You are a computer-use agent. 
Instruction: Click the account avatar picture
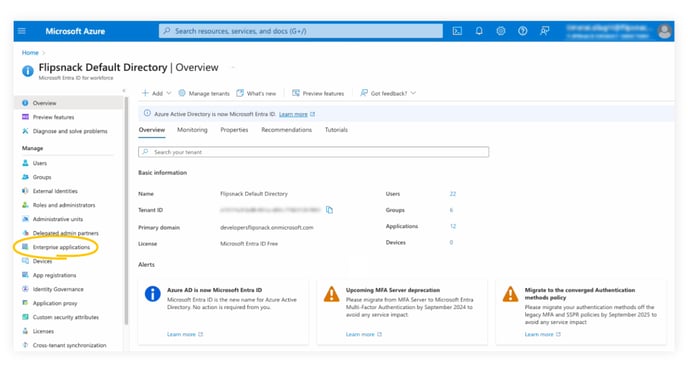coord(665,31)
